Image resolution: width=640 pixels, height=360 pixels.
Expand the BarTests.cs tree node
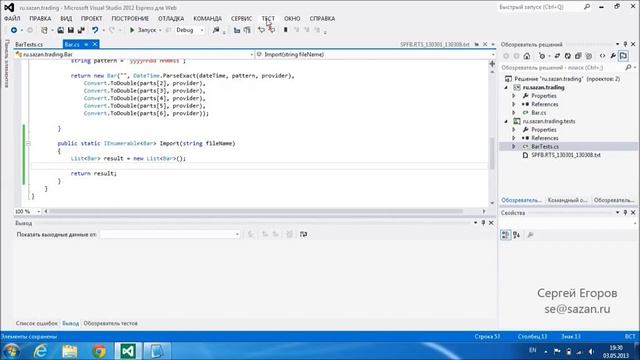click(x=514, y=147)
